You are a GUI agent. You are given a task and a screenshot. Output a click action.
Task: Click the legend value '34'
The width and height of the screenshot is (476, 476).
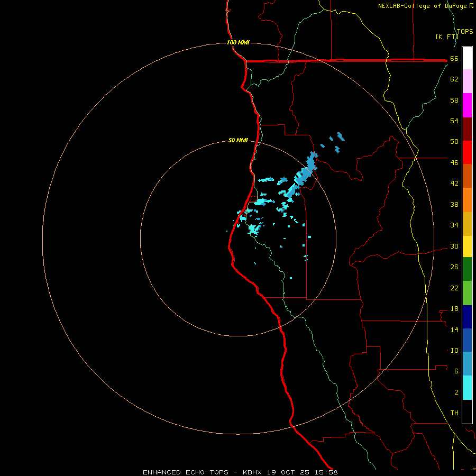(x=454, y=225)
